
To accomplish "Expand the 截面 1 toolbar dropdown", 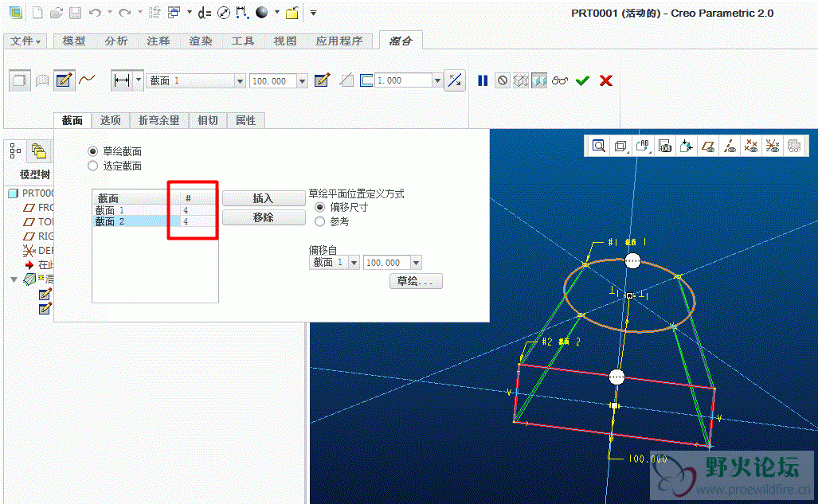I will coord(240,81).
